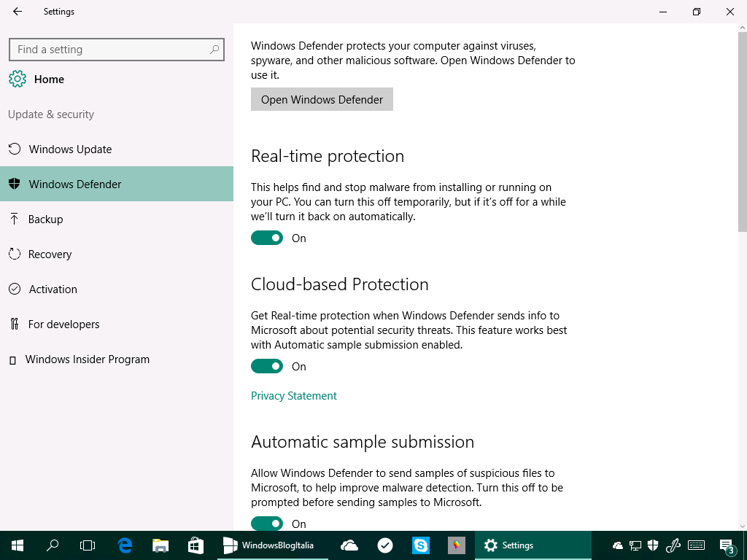Switch to WindowsBlogItalia taskbar app
Viewport: 747px width, 560px height.
(x=273, y=545)
